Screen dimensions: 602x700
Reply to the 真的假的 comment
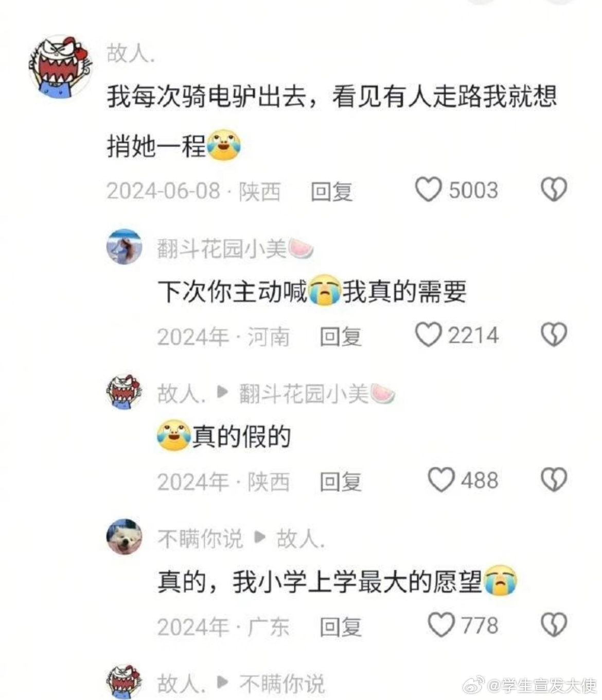point(341,482)
